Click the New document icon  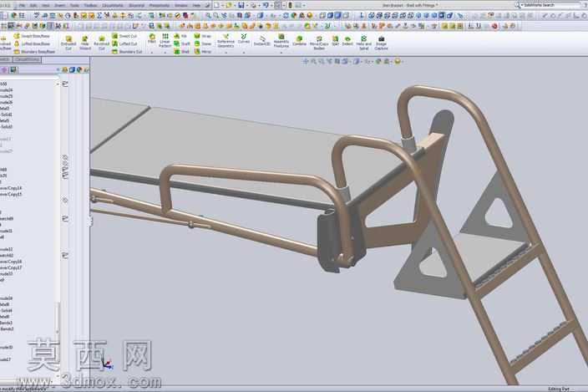[216, 5]
